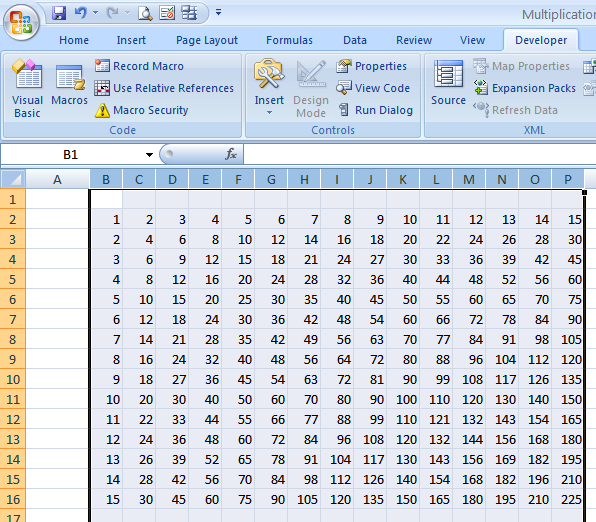Open the Name Box dropdown

coord(149,155)
